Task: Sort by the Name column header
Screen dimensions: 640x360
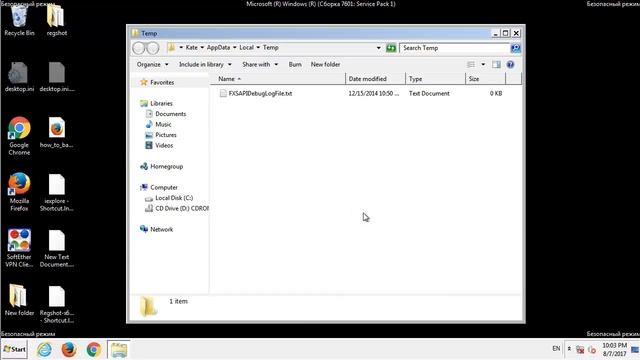Action: click(278, 79)
